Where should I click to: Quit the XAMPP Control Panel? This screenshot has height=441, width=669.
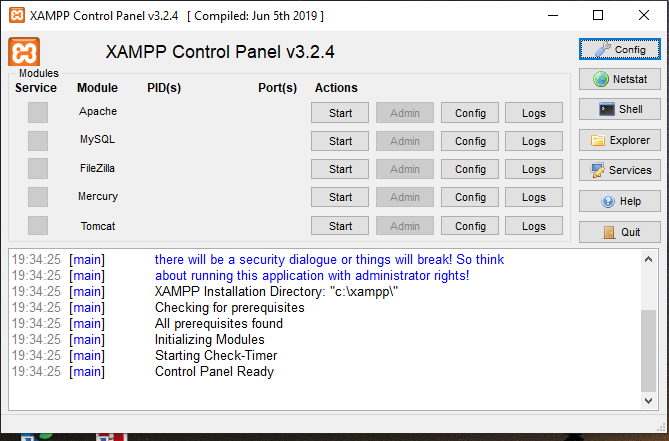[x=620, y=232]
